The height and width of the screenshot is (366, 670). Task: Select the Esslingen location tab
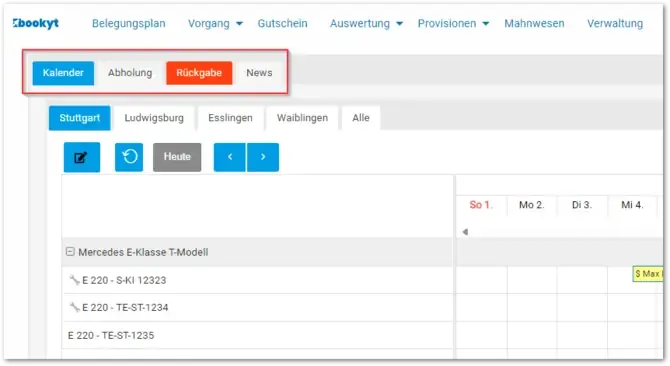[x=230, y=118]
